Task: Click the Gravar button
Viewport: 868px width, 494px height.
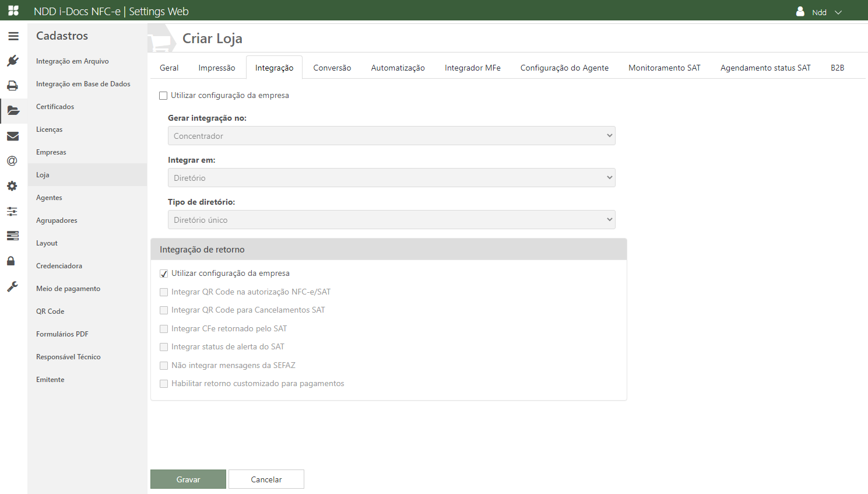Action: (188, 479)
